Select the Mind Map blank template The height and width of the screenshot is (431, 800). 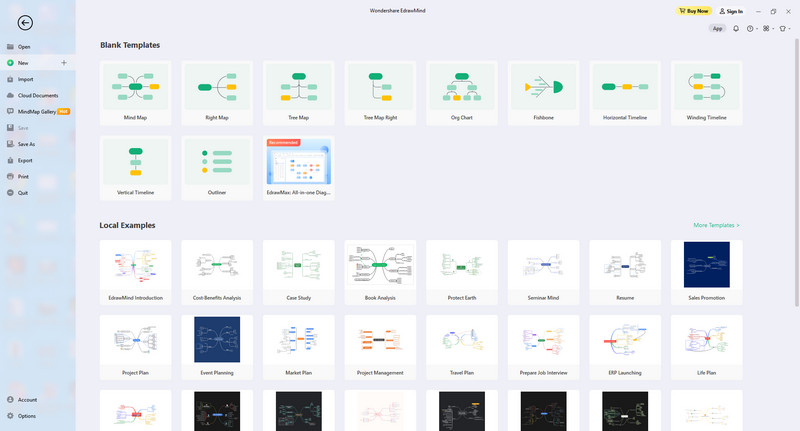(x=135, y=93)
